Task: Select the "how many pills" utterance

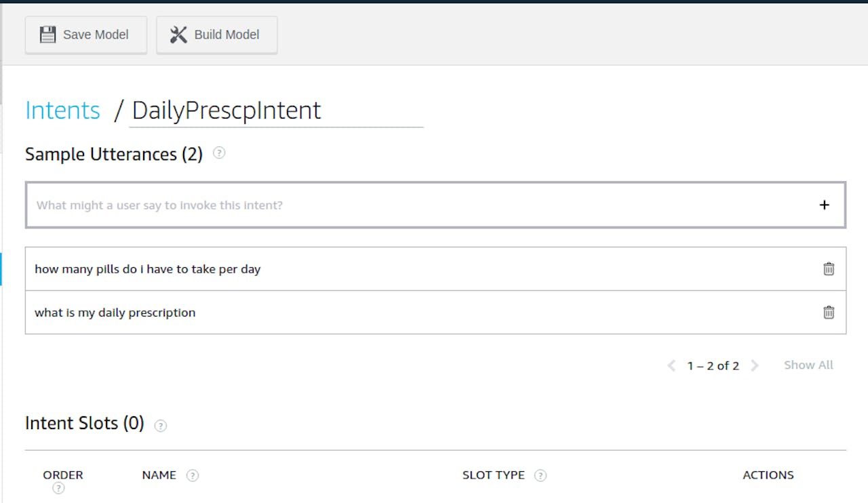Action: point(148,269)
